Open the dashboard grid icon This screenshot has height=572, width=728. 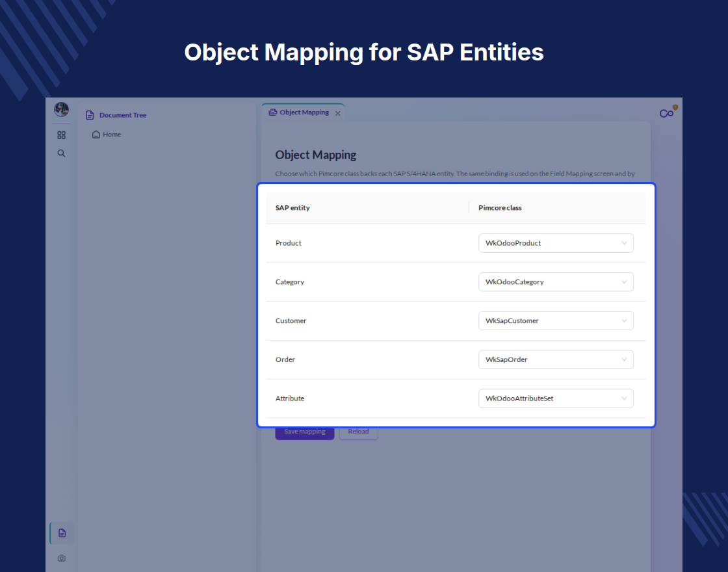61,135
